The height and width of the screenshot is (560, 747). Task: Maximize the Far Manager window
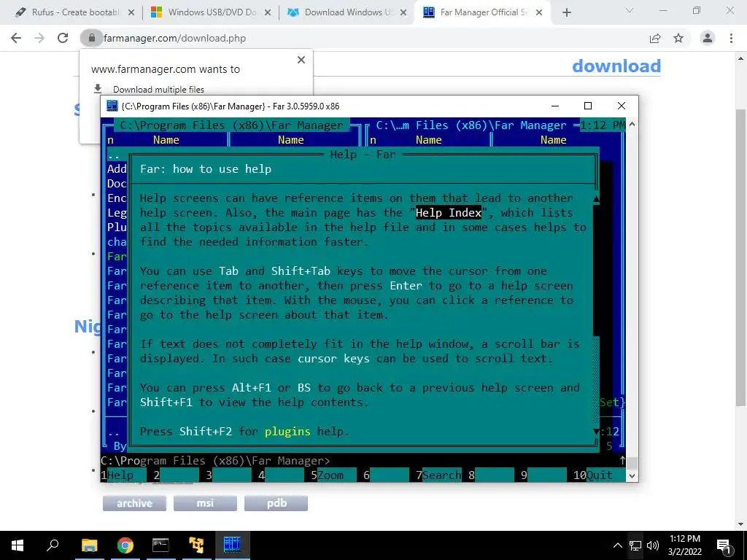[x=588, y=106]
